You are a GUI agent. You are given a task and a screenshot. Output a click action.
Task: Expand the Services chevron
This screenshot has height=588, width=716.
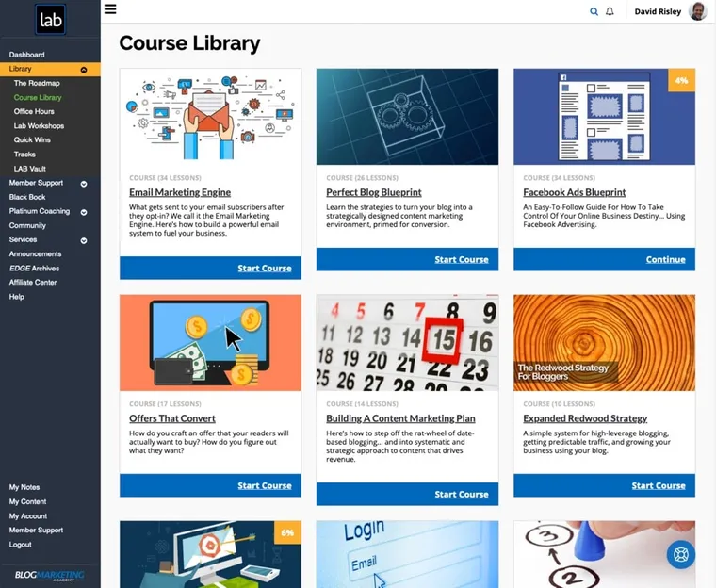point(84,241)
